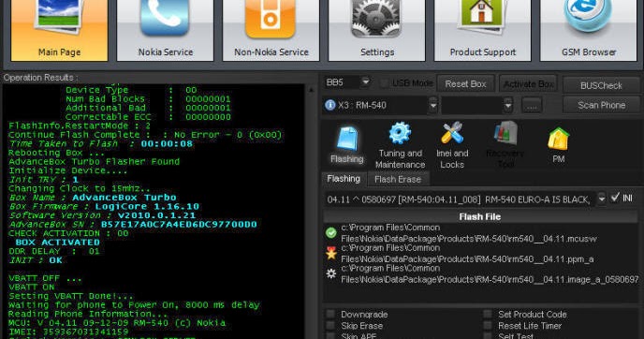This screenshot has width=644, height=339.
Task: Open the Recovery Tool icon
Action: point(505,144)
